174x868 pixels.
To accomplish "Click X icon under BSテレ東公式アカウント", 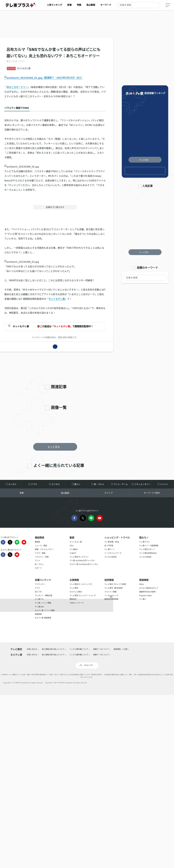I will 10,555.
